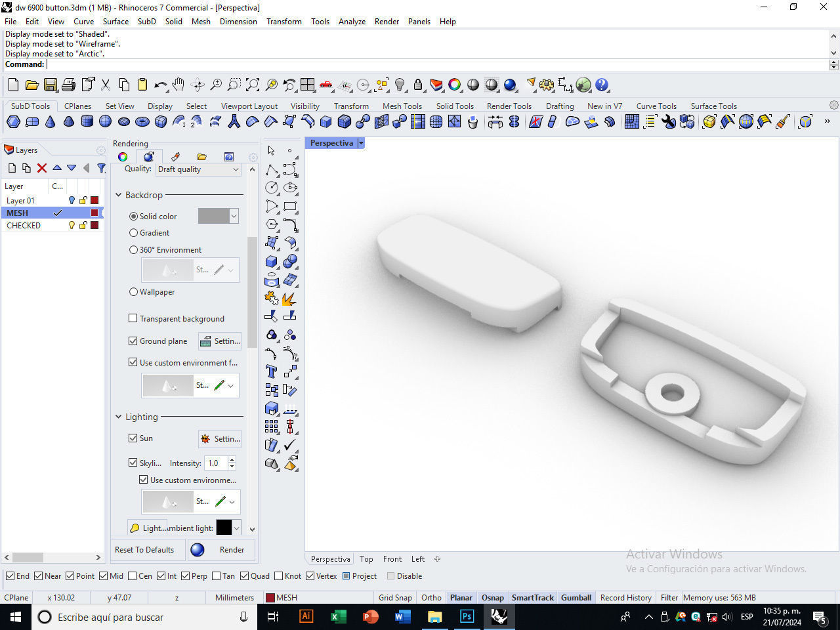Toggle the Skylight checkbox
Viewport: 840px width, 630px height.
pos(133,463)
